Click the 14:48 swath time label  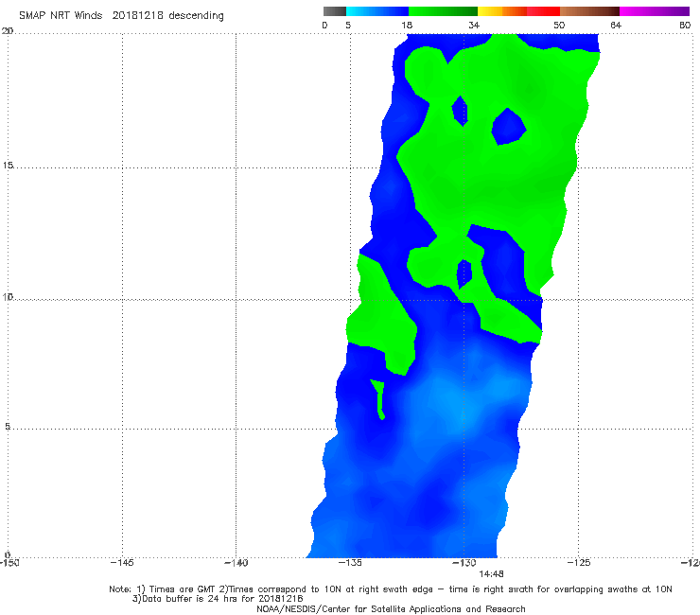pos(491,574)
